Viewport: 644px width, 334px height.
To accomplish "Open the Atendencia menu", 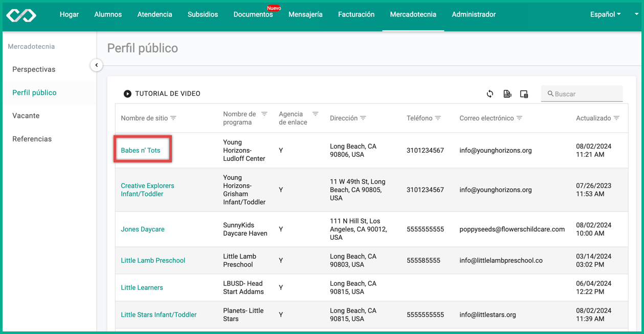I will pos(154,14).
